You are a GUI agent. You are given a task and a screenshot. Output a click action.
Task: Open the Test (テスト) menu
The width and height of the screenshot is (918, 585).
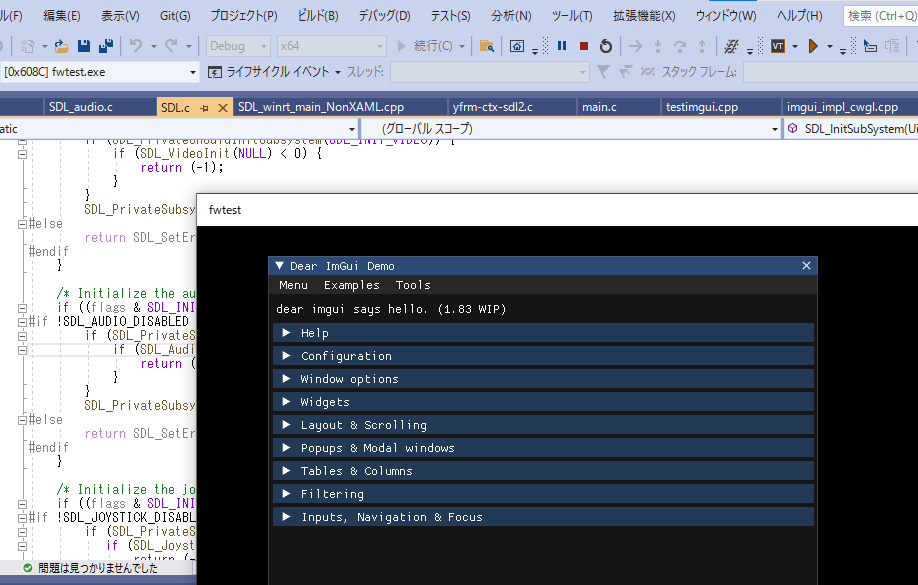click(x=450, y=16)
